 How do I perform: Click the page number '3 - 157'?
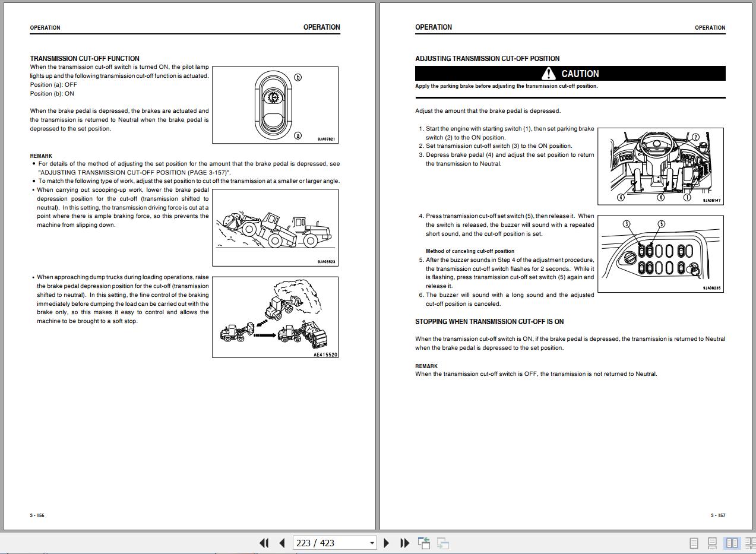pyautogui.click(x=718, y=515)
